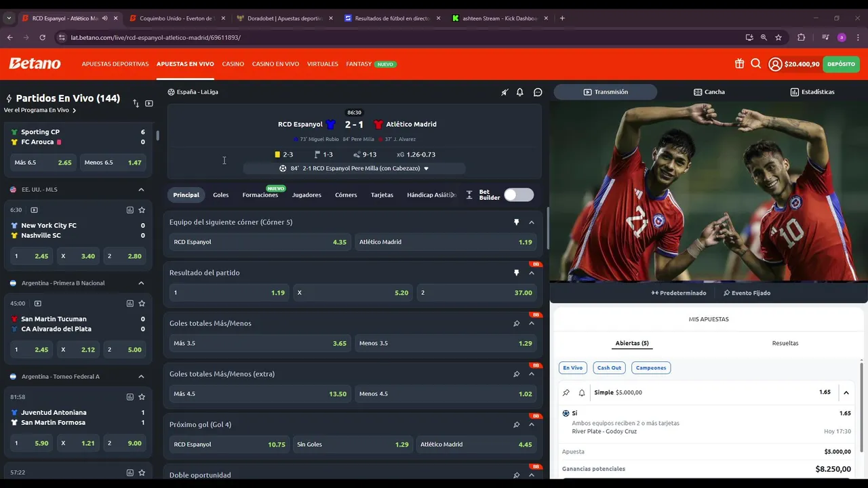Collapse Goles totales Más/Menos (extra) section
The image size is (868, 488).
pyautogui.click(x=532, y=374)
